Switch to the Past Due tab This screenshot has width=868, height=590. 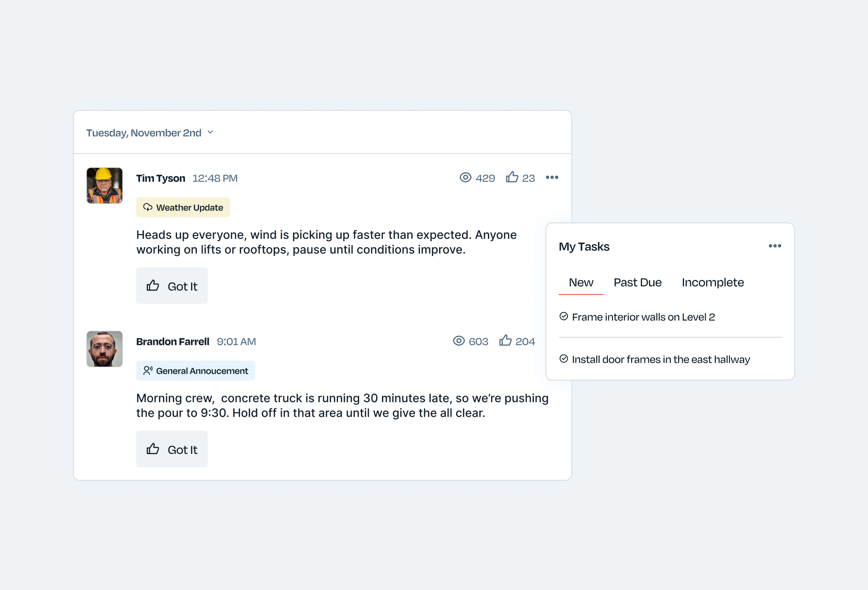[637, 283]
